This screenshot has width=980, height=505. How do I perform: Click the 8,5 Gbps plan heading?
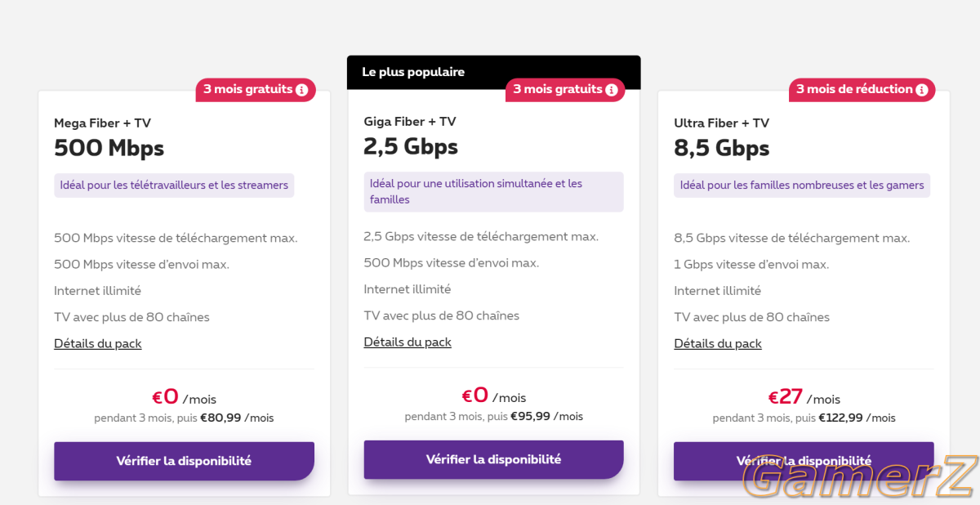722,148
